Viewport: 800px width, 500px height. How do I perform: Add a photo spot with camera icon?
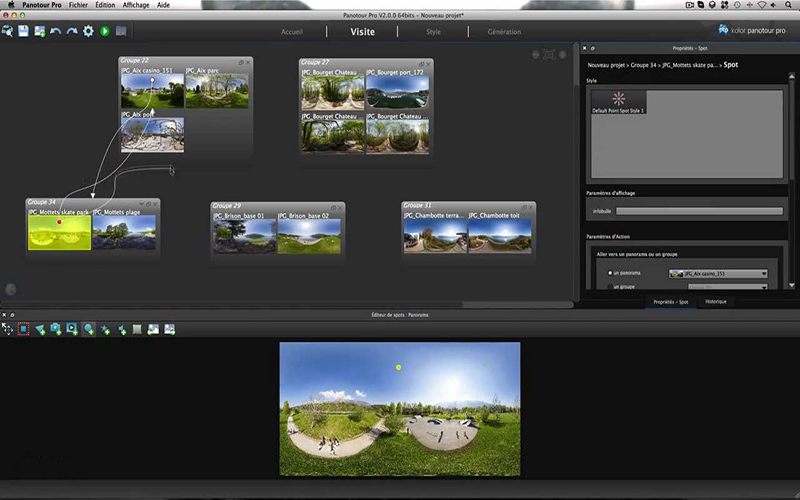(x=56, y=330)
